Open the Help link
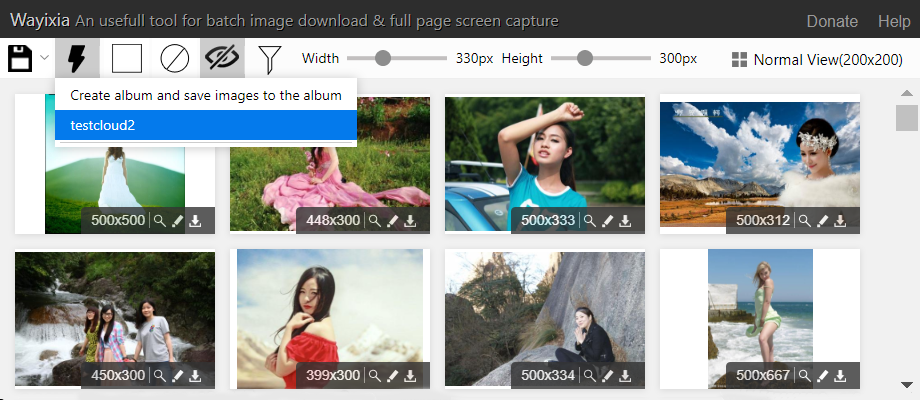 (894, 22)
